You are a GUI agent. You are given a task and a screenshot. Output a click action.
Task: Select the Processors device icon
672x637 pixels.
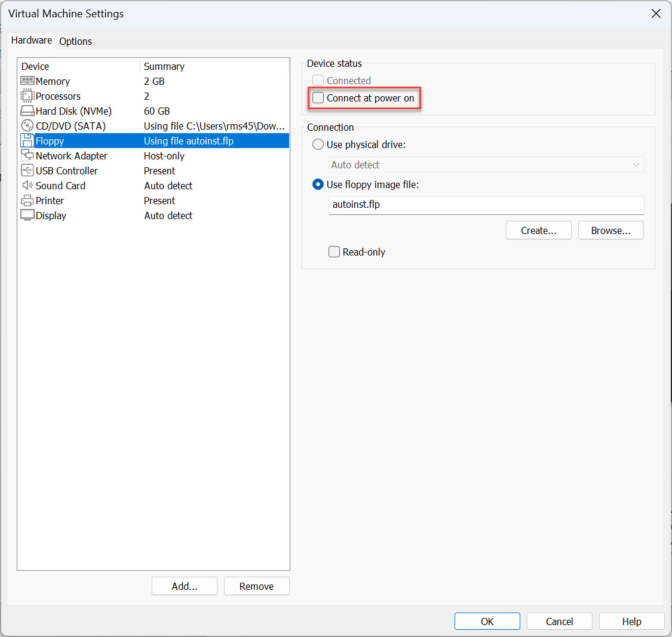[x=27, y=96]
